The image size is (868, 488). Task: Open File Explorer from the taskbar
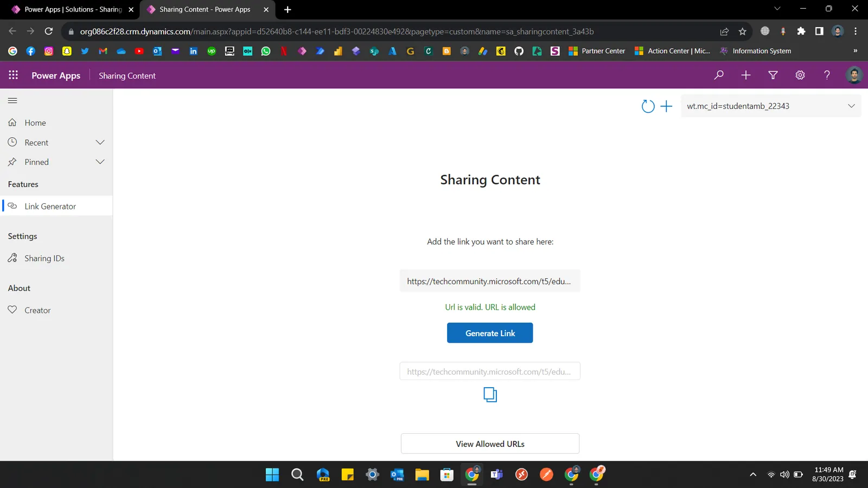point(422,474)
